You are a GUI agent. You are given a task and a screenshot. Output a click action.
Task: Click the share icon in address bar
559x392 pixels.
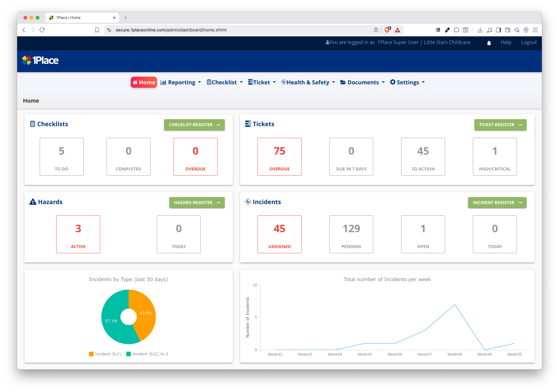(376, 30)
